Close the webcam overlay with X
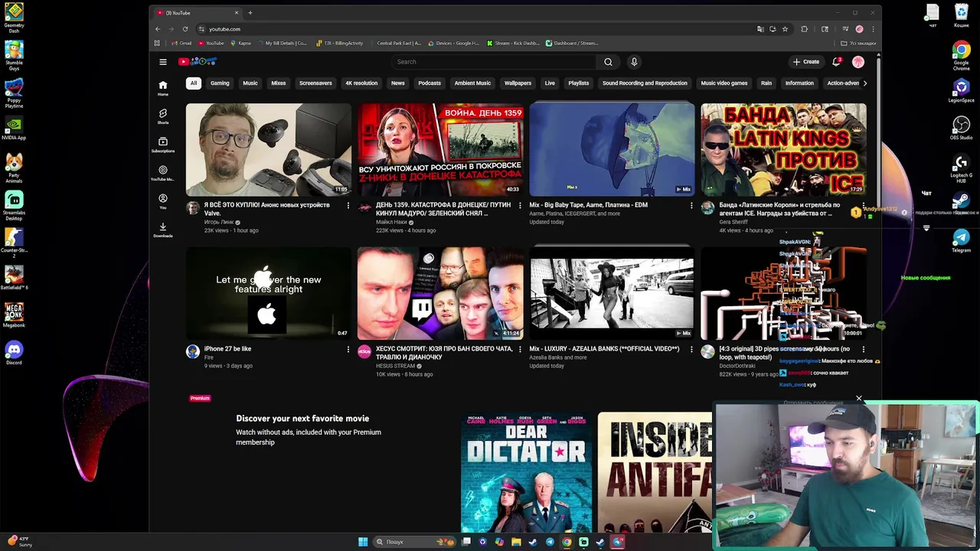Screen dimensions: 980x551 858,399
